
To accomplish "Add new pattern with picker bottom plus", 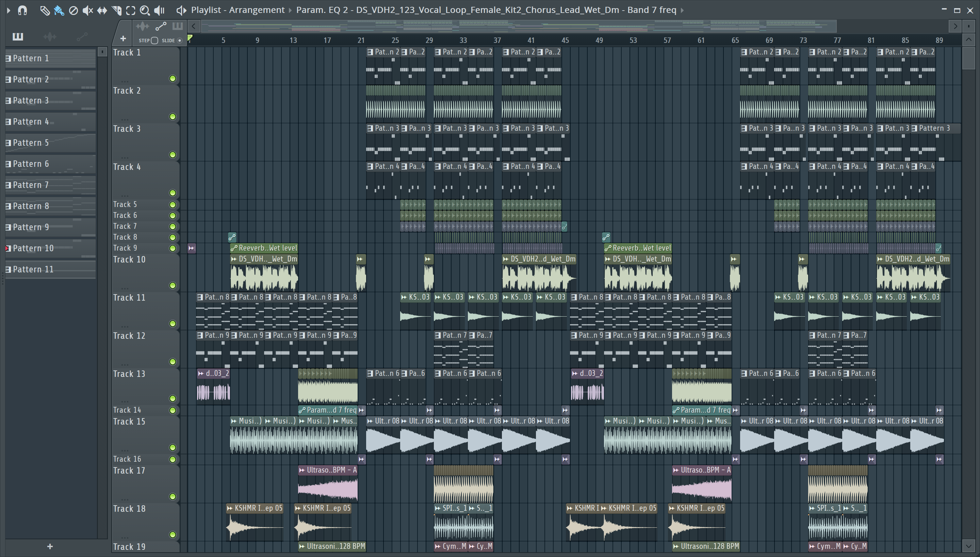I will pos(50,546).
